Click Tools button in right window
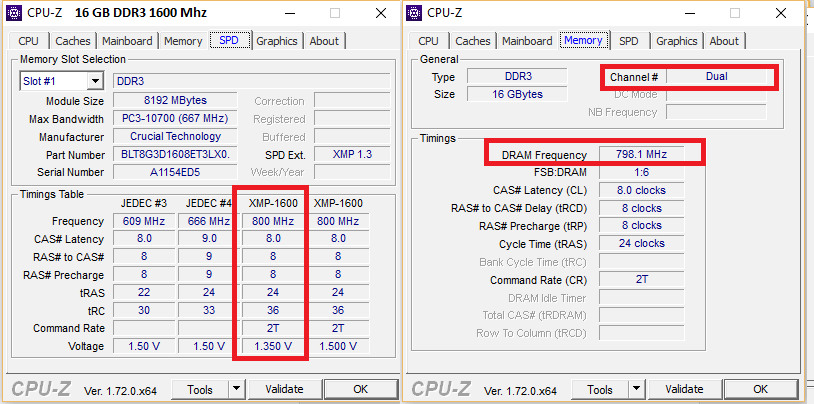This screenshot has height=404, width=814. 600,389
